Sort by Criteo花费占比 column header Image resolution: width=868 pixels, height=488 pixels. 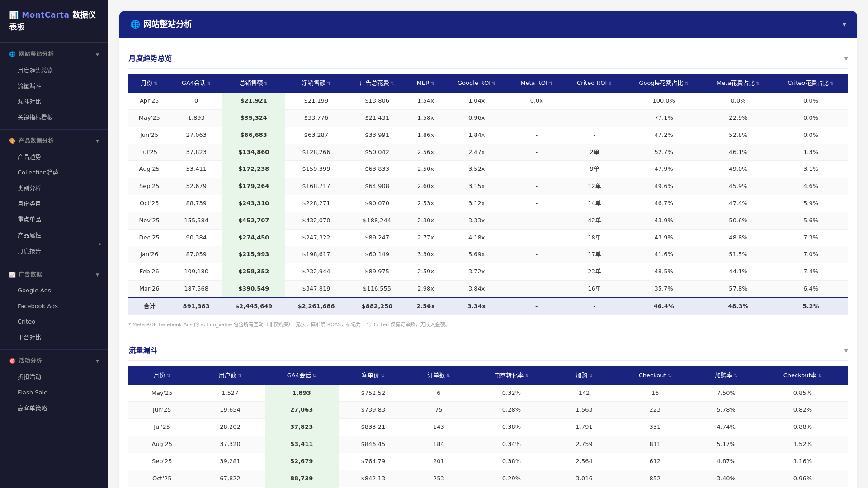[811, 83]
